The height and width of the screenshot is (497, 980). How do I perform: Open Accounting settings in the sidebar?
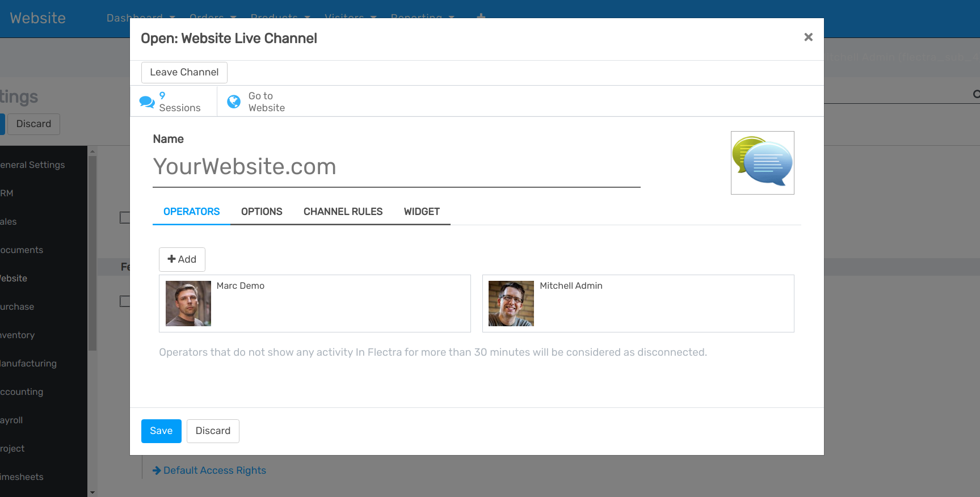(x=22, y=392)
